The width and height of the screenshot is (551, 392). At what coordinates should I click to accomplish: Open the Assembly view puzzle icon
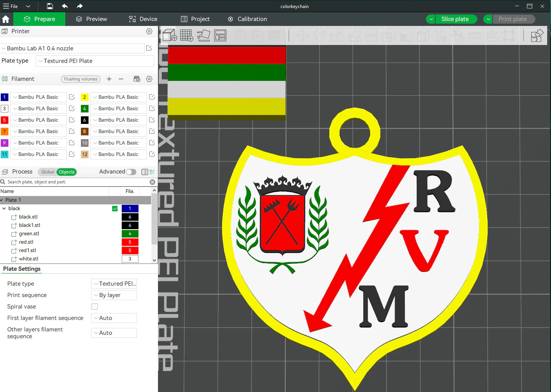(537, 35)
